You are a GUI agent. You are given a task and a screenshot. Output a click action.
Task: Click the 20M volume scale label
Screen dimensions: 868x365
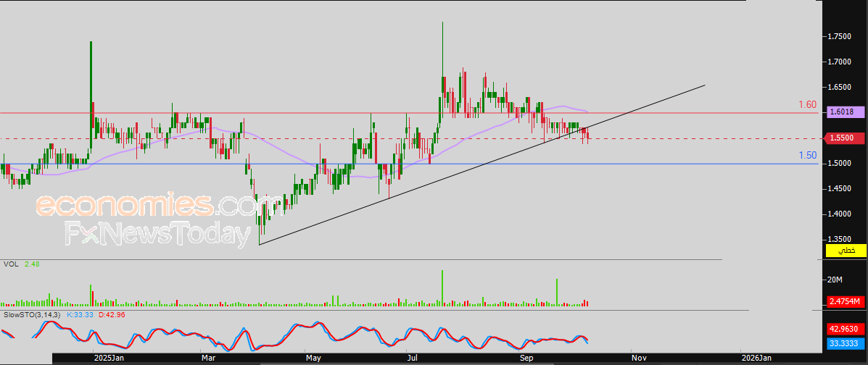tap(835, 280)
